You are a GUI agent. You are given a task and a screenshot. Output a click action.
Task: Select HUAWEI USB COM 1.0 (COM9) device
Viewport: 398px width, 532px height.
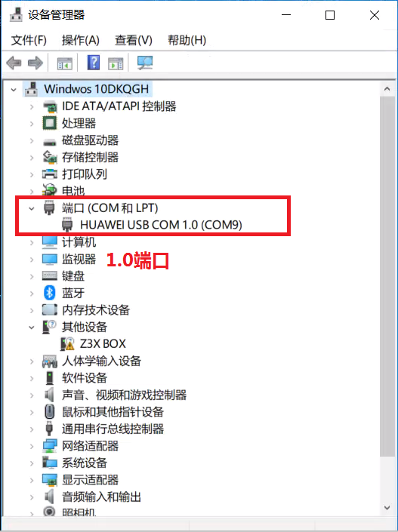[161, 225]
